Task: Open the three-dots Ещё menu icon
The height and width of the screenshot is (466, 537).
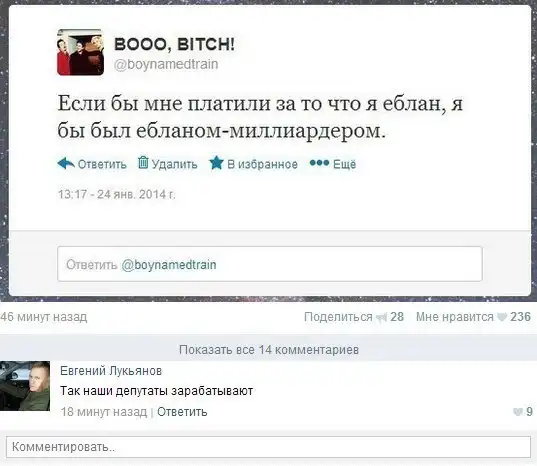Action: (x=319, y=163)
